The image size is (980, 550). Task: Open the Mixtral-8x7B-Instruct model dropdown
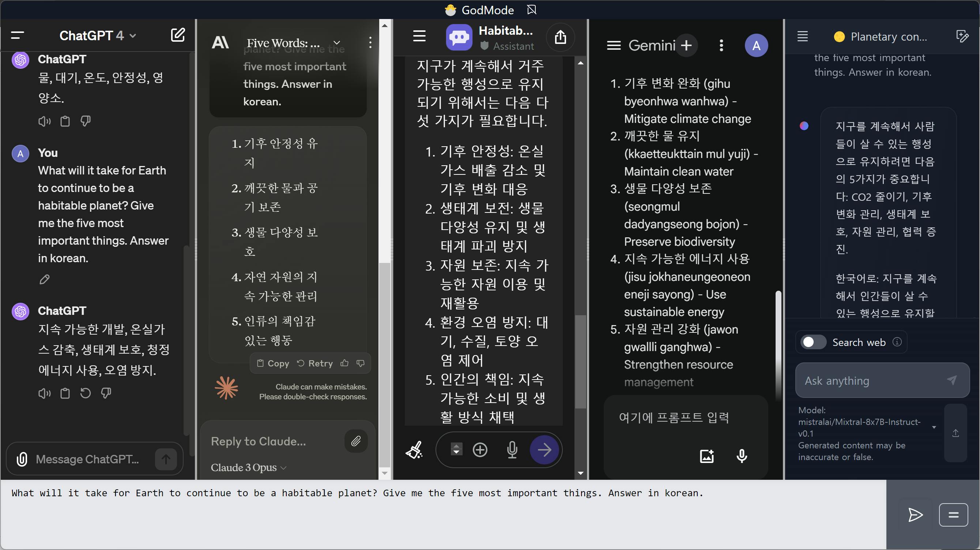coord(934,427)
